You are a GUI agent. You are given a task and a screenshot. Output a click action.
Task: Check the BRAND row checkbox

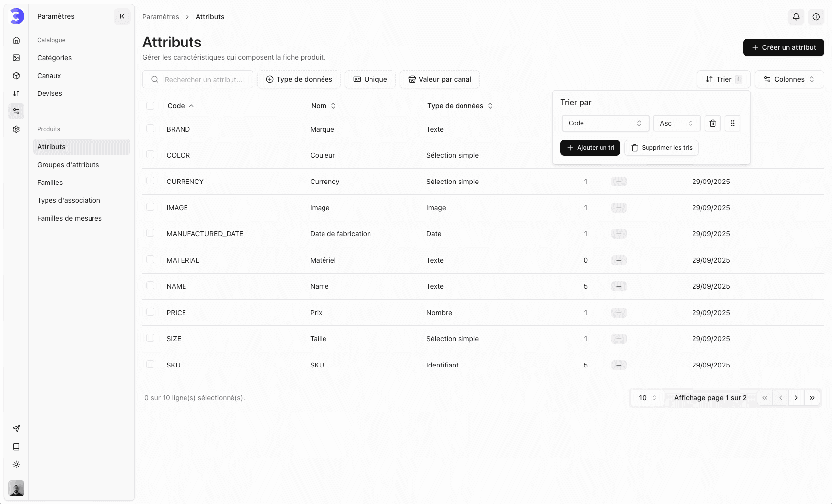click(x=150, y=129)
